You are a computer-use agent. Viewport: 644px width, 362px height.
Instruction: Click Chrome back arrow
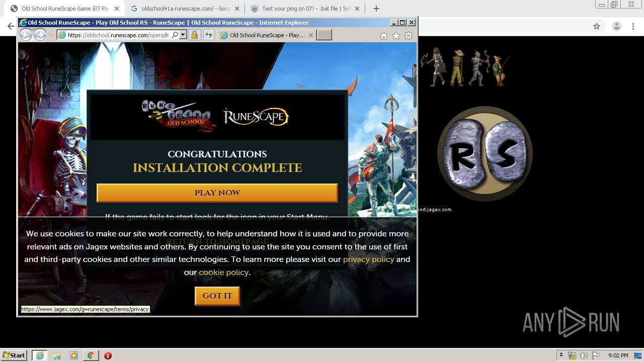10,26
